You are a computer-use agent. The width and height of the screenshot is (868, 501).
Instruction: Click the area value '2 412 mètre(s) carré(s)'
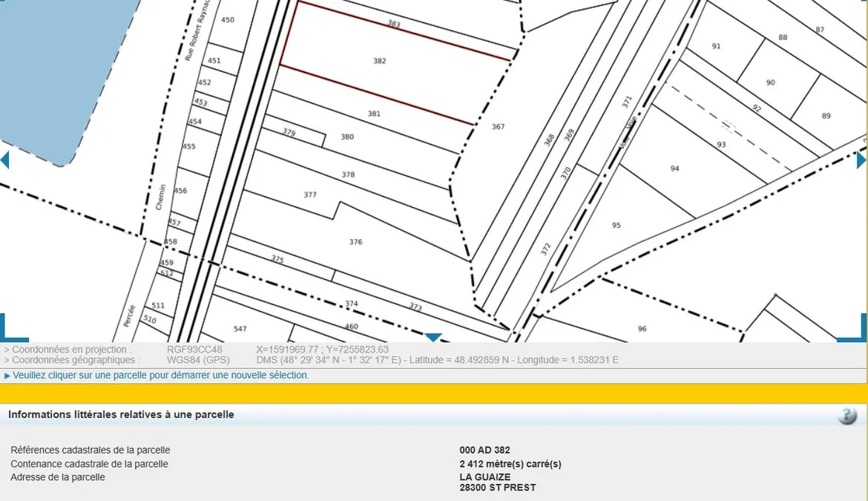(x=510, y=464)
